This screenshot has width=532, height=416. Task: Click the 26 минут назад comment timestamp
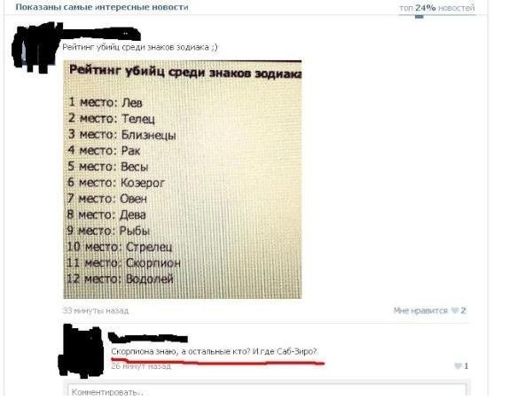click(141, 366)
